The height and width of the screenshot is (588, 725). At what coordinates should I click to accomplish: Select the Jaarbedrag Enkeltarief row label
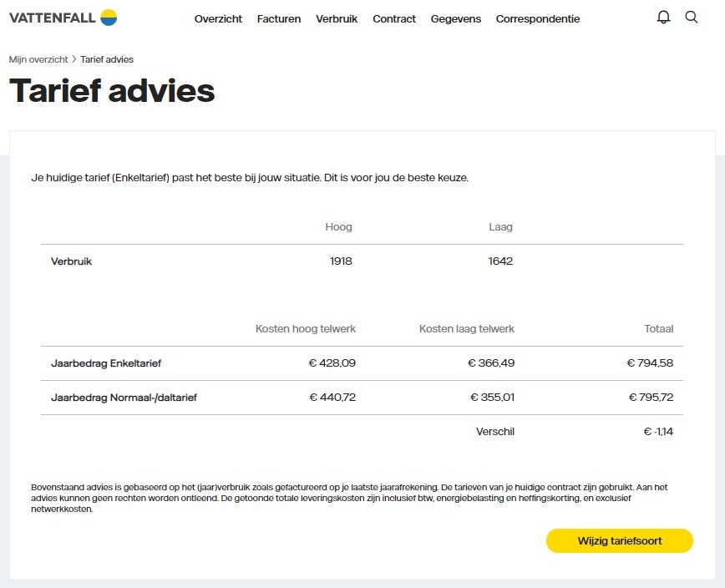(106, 363)
